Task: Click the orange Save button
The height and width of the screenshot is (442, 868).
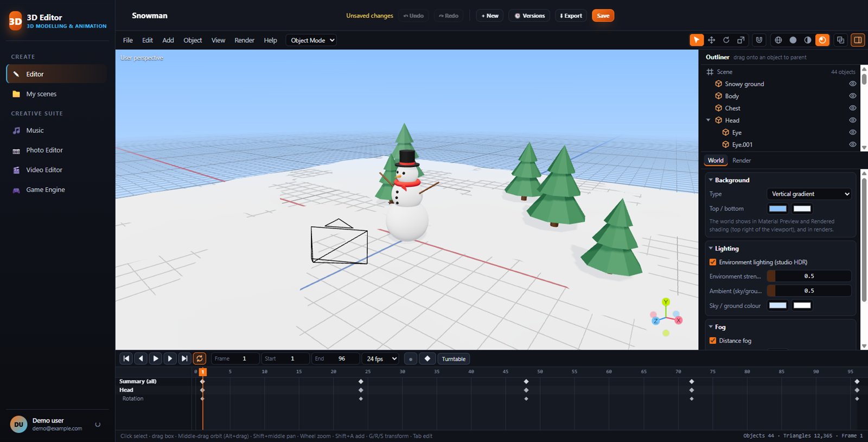Action: pos(603,16)
